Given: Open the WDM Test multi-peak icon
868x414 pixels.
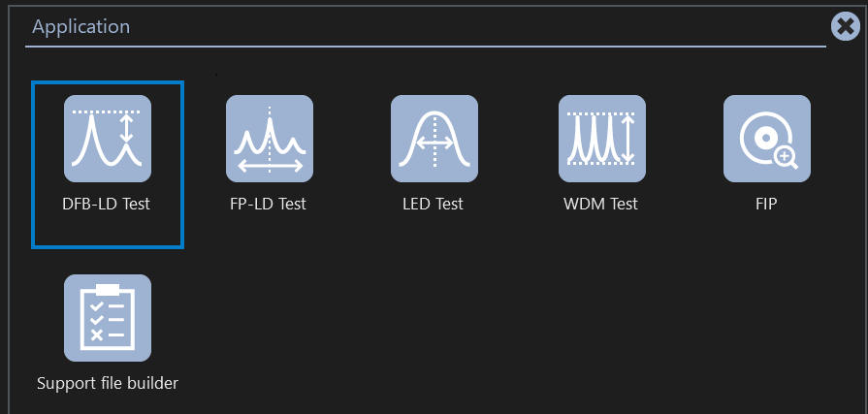Looking at the screenshot, I should point(601,138).
